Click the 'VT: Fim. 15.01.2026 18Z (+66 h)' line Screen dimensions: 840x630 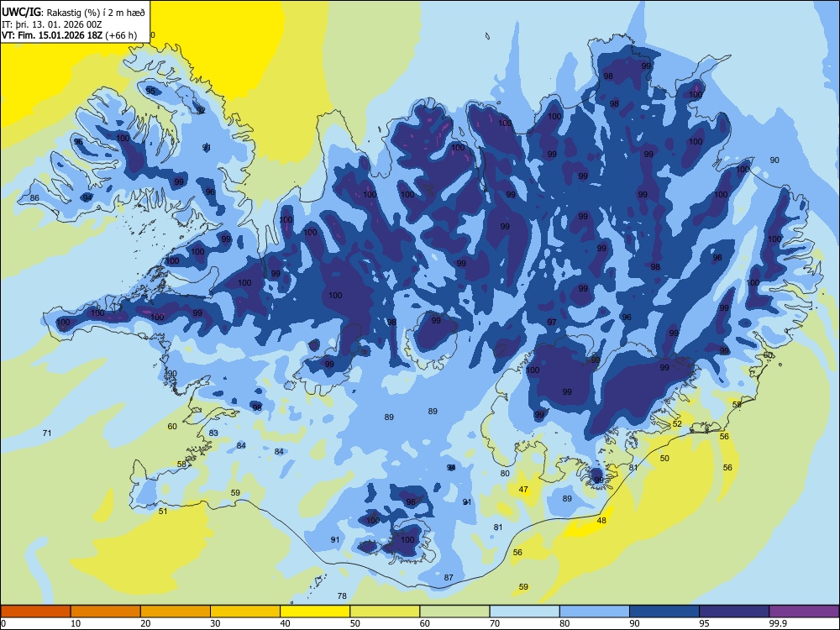click(69, 36)
